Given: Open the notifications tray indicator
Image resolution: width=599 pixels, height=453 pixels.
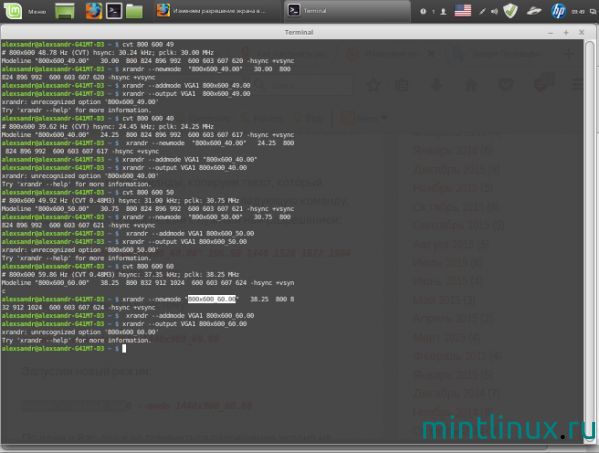Looking at the screenshot, I should (423, 11).
